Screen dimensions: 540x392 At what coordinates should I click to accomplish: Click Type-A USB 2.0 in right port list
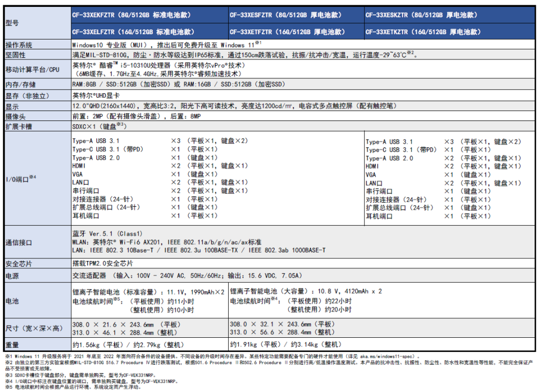(389, 158)
